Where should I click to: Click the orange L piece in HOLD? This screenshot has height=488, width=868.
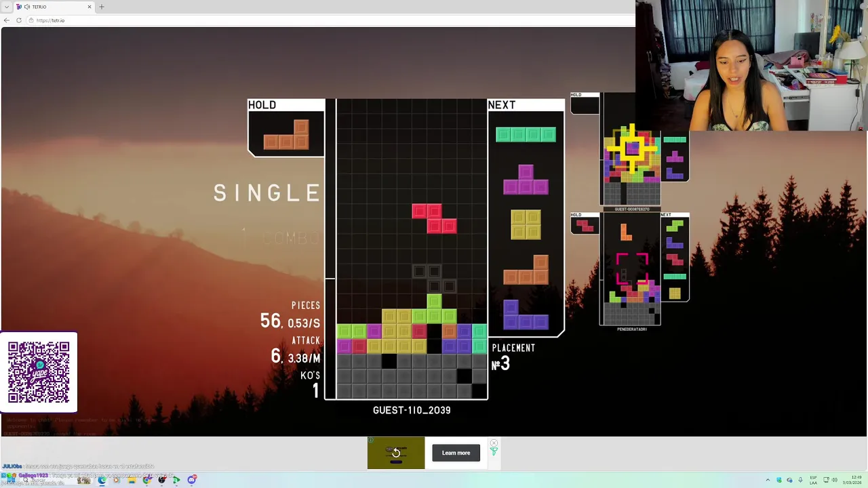[286, 134]
